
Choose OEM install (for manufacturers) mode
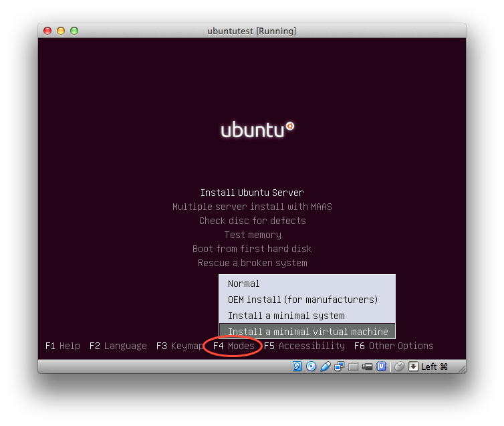[x=303, y=300]
